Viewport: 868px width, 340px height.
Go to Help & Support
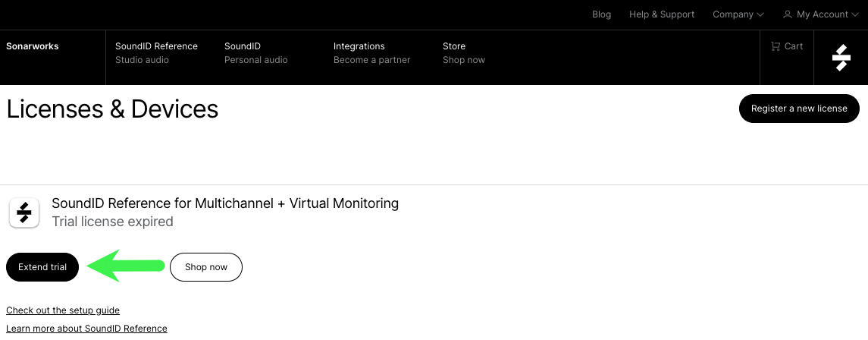click(x=662, y=14)
